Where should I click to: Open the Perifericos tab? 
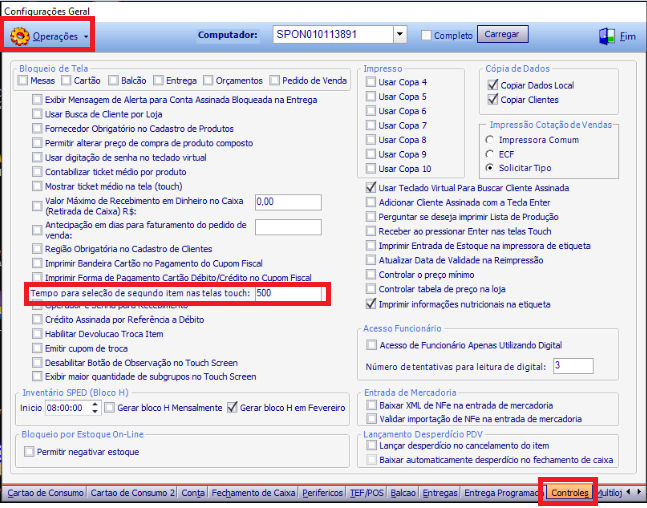pyautogui.click(x=323, y=493)
